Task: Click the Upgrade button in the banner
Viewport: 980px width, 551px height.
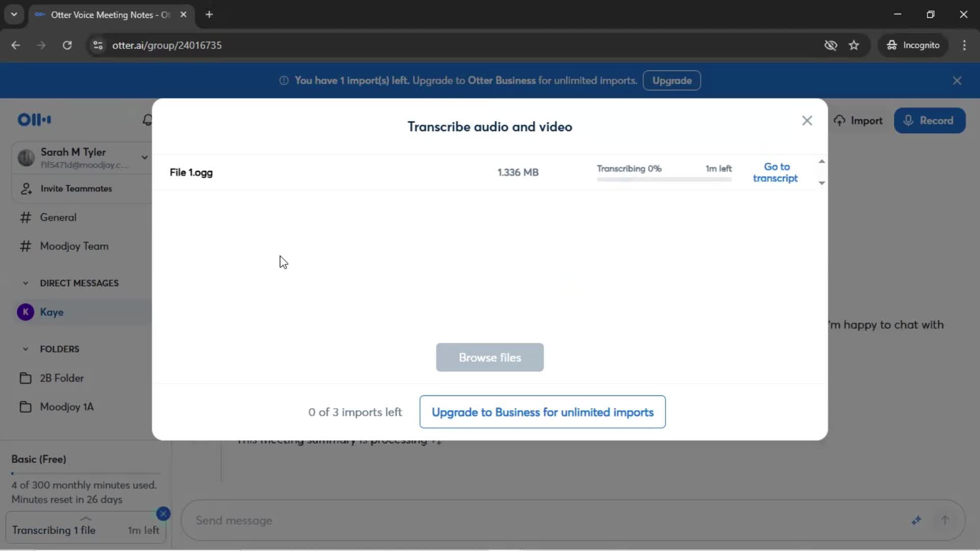Action: (672, 81)
